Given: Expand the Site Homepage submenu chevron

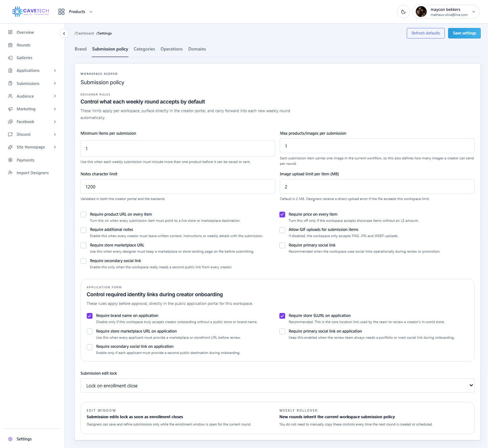Looking at the screenshot, I should point(55,147).
